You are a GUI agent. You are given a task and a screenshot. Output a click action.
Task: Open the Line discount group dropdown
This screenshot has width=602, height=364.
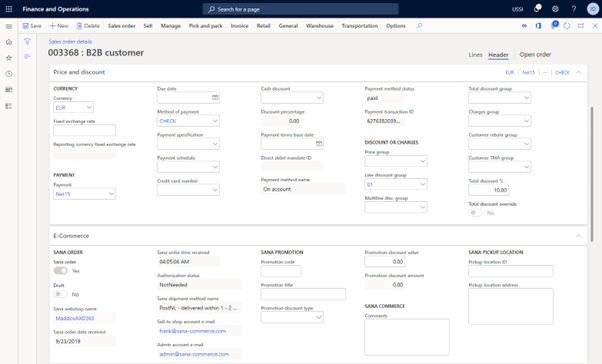coord(422,184)
